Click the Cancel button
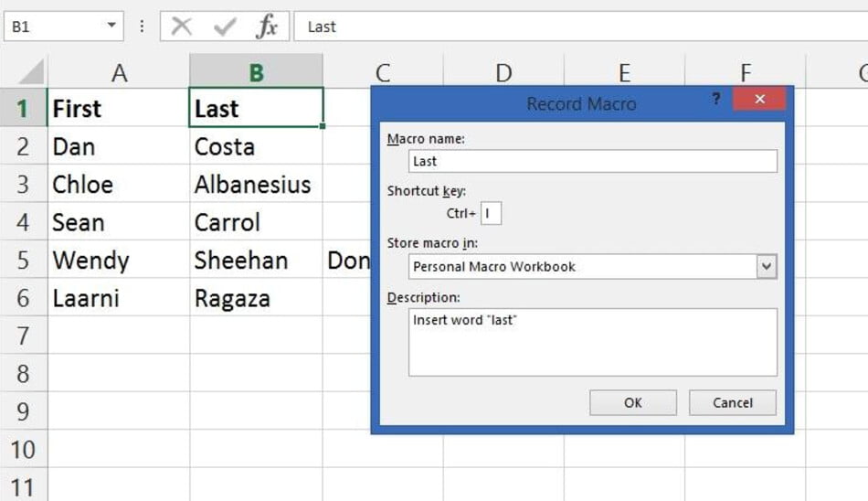The width and height of the screenshot is (868, 501). [733, 402]
